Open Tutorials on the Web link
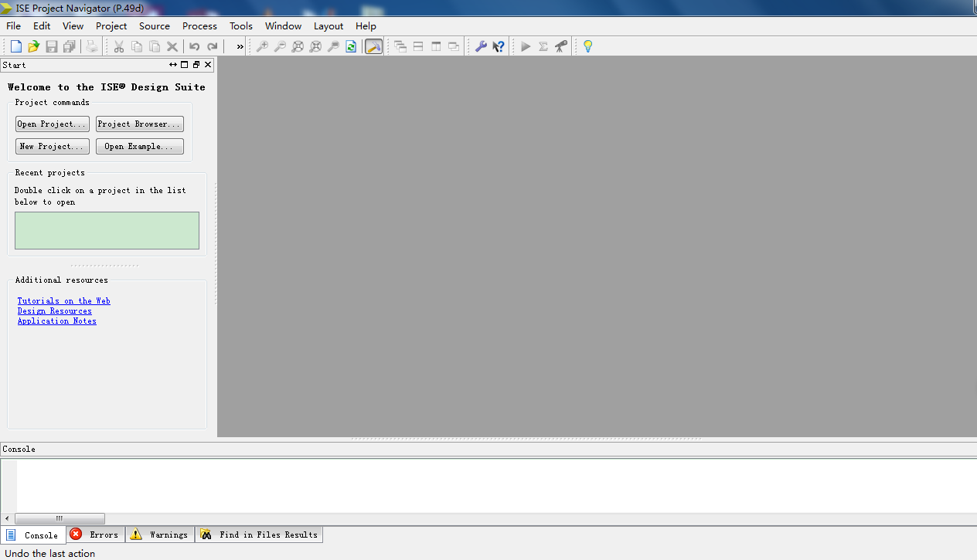The height and width of the screenshot is (560, 977). (x=64, y=301)
